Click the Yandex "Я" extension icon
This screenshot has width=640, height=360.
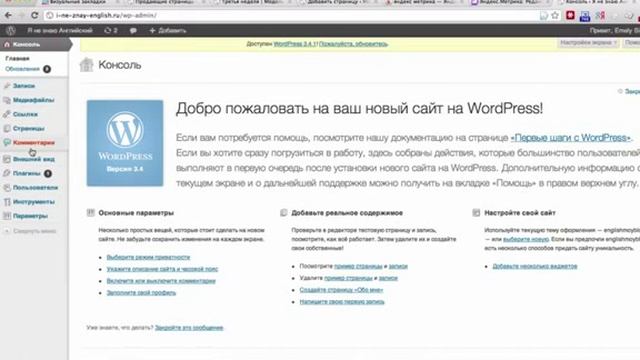(x=600, y=16)
